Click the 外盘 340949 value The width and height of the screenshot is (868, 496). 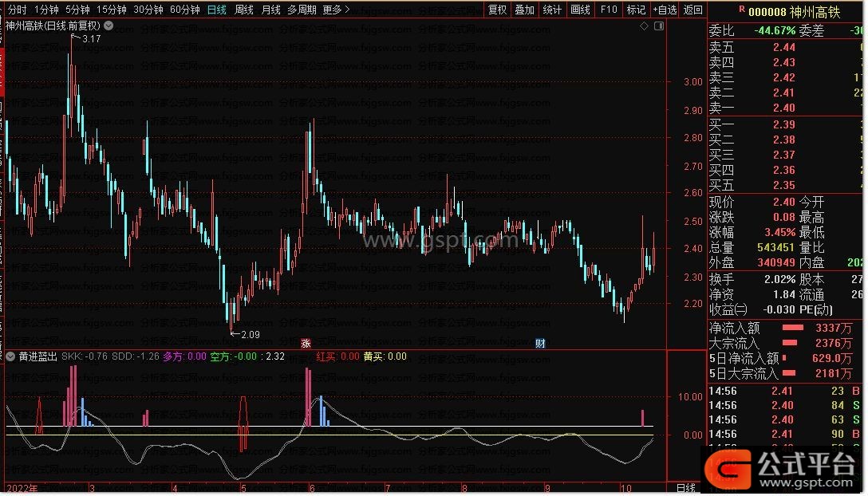pyautogui.click(x=776, y=262)
